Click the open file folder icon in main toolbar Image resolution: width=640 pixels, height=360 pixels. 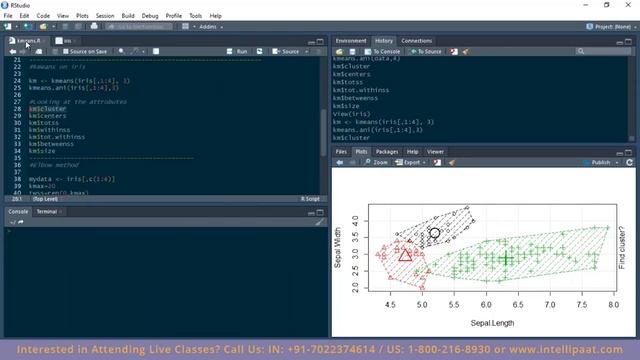[x=43, y=27]
